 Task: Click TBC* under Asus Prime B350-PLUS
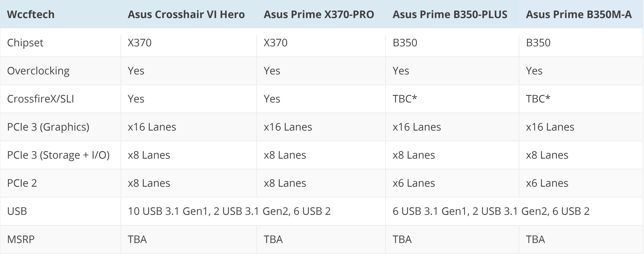[x=405, y=99]
